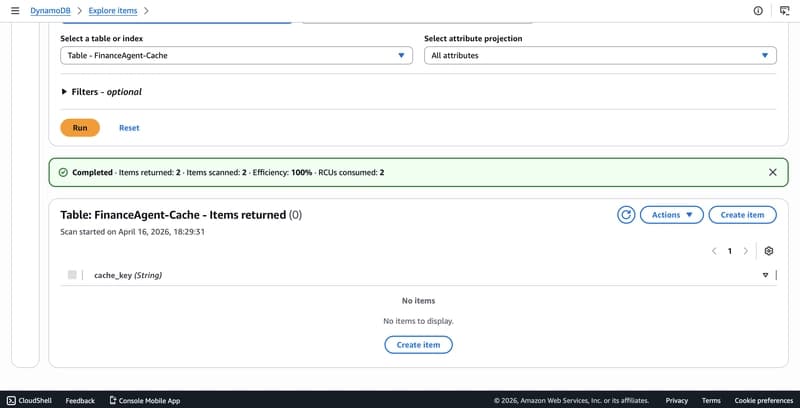800x408 pixels.
Task: Open the attribute projection dropdown
Action: point(601,56)
